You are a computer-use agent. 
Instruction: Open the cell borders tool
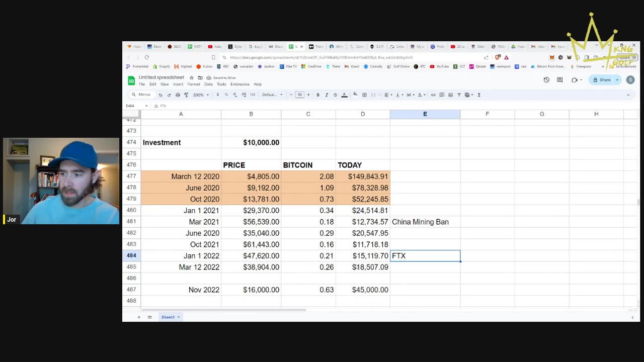364,95
